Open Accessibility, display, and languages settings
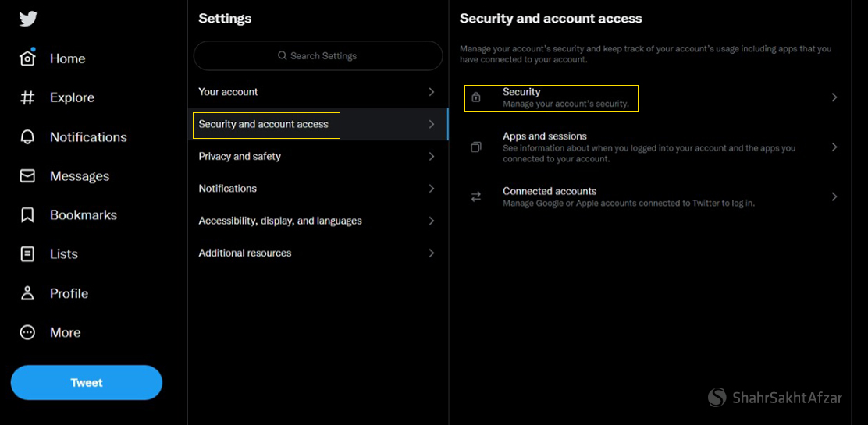This screenshot has width=868, height=425. click(280, 221)
